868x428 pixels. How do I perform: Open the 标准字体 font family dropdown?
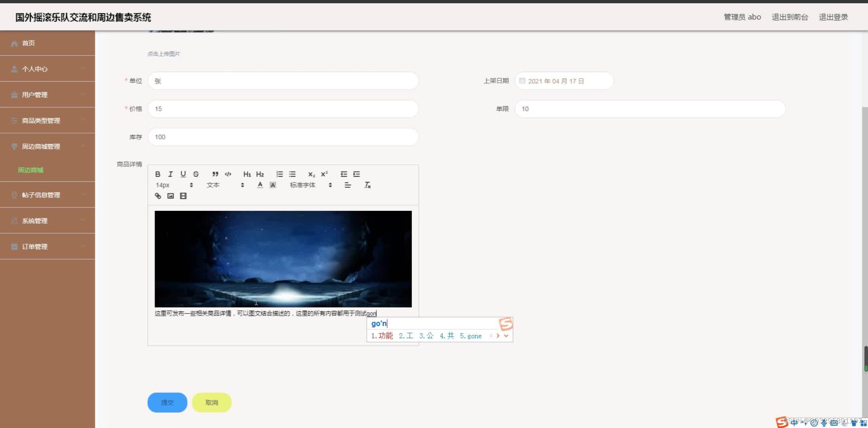310,185
